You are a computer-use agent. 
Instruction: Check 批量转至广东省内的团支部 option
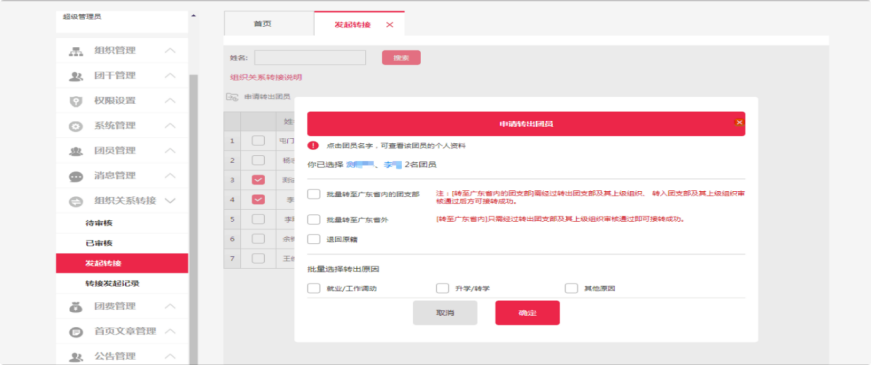pyautogui.click(x=314, y=194)
